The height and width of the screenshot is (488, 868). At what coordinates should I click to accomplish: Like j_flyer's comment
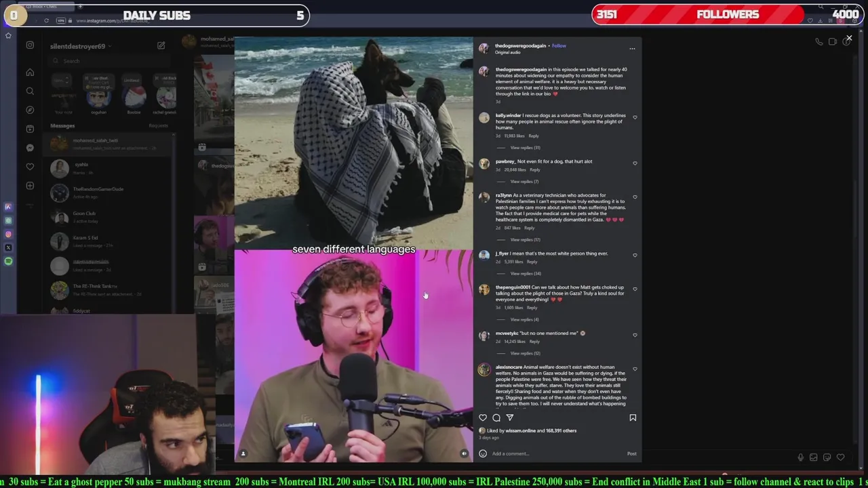pos(635,256)
